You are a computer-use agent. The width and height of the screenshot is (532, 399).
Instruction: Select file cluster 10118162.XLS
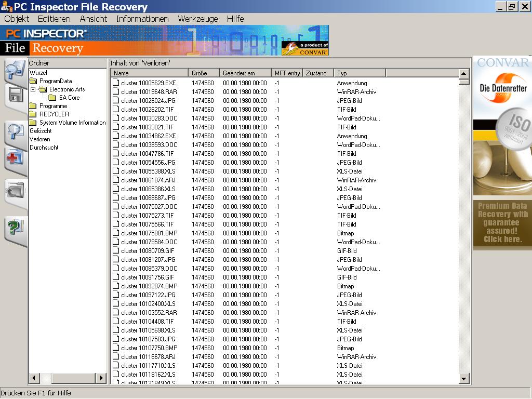coord(148,374)
